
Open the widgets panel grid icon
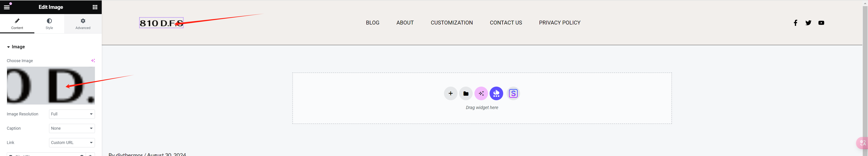[95, 7]
